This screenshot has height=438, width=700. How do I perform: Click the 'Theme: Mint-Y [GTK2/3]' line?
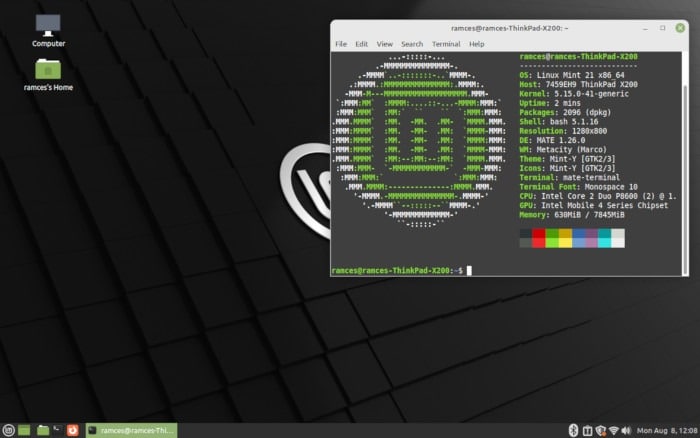coord(567,159)
